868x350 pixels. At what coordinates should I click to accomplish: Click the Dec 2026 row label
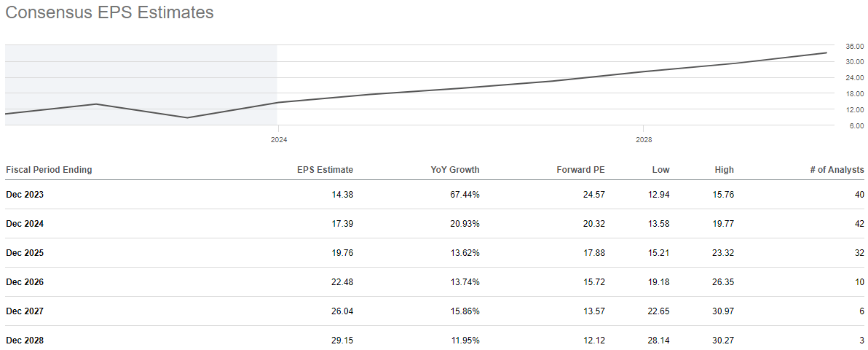click(x=25, y=282)
